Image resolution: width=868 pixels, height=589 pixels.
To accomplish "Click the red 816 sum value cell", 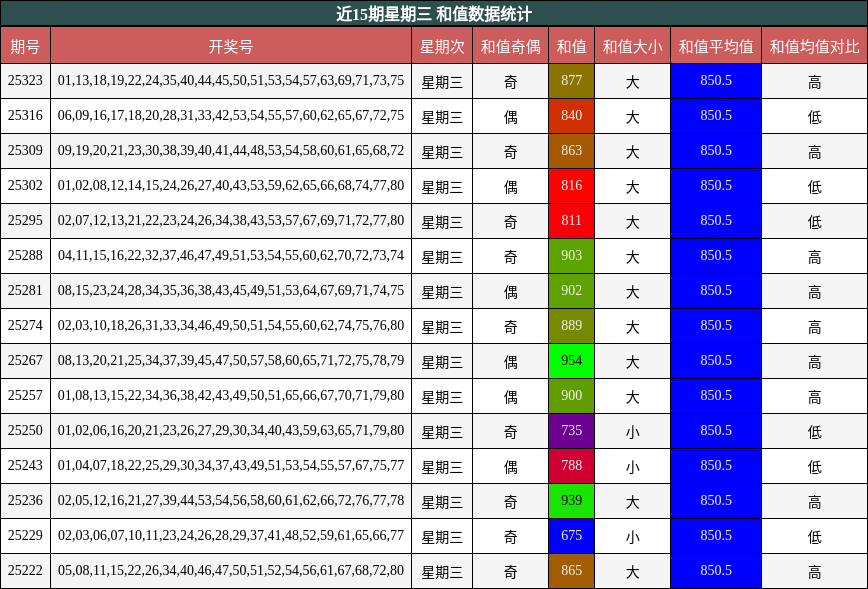I will [x=573, y=186].
